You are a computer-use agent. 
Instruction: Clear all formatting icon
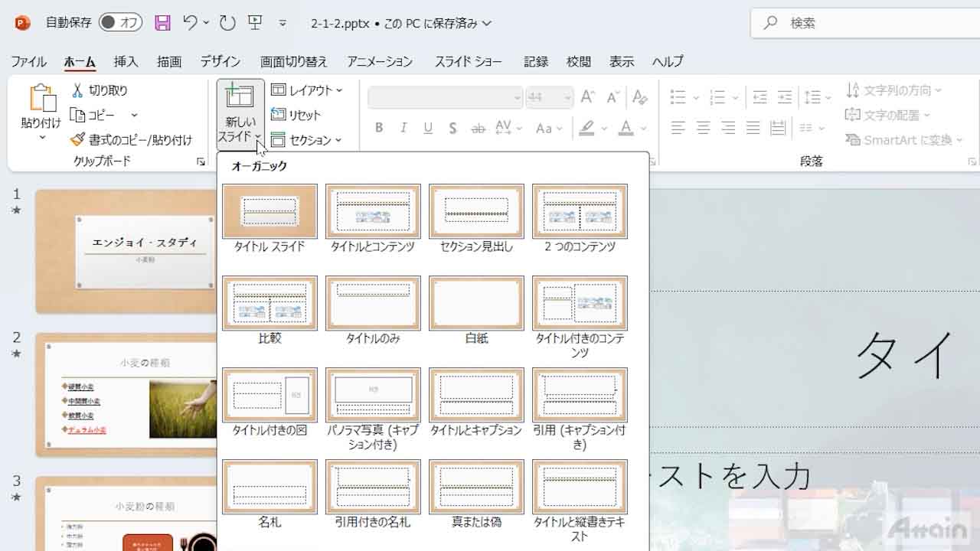(x=639, y=97)
